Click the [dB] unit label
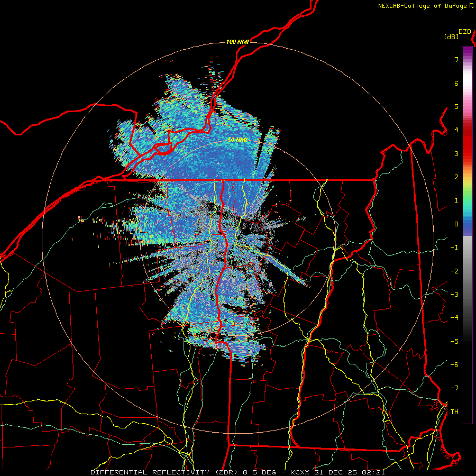The width and height of the screenshot is (476, 476). tap(451, 36)
